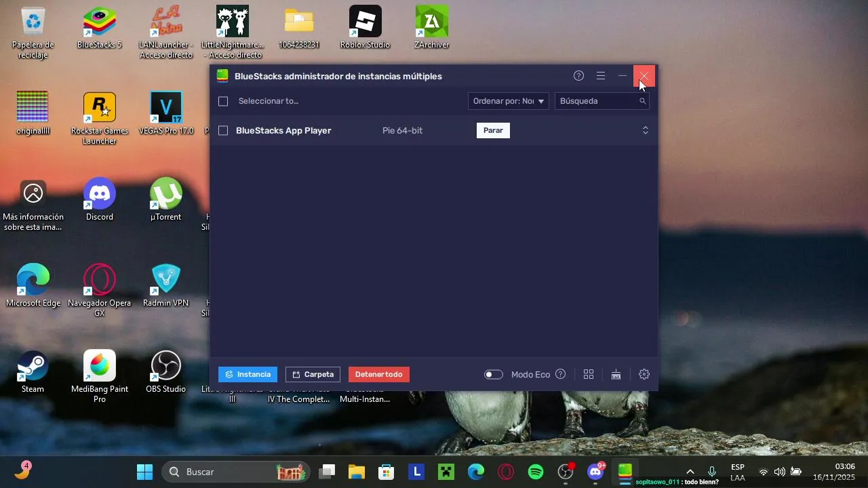Check the Seleccionar todo checkbox

pyautogui.click(x=223, y=101)
